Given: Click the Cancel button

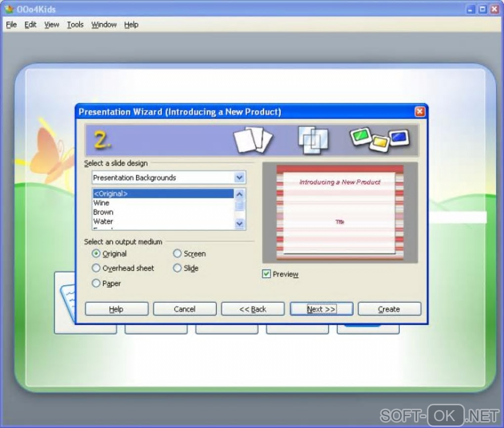Looking at the screenshot, I should tap(185, 309).
